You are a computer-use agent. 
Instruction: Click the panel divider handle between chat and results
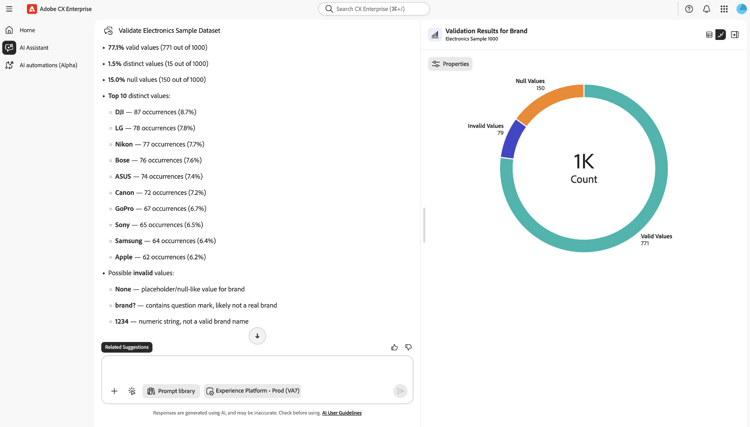point(424,225)
